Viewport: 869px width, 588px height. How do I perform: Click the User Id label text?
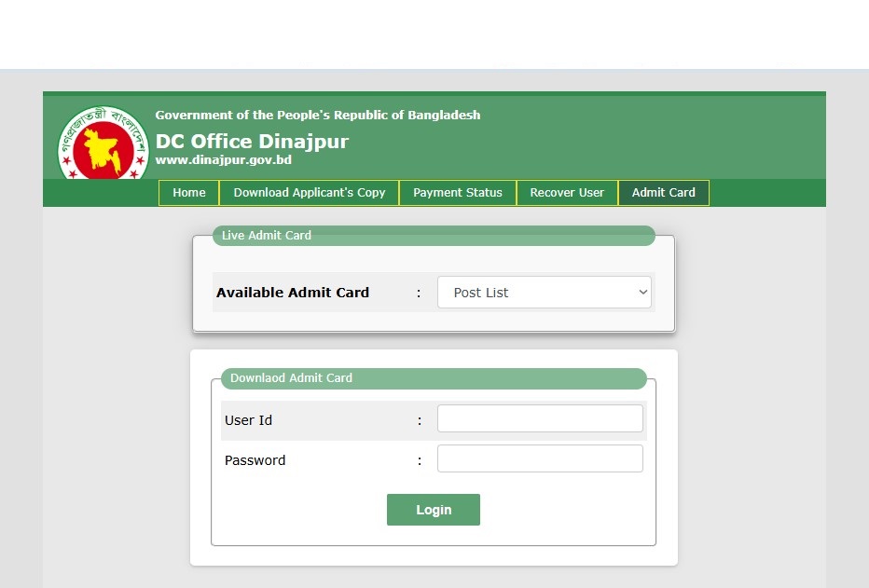coord(248,420)
